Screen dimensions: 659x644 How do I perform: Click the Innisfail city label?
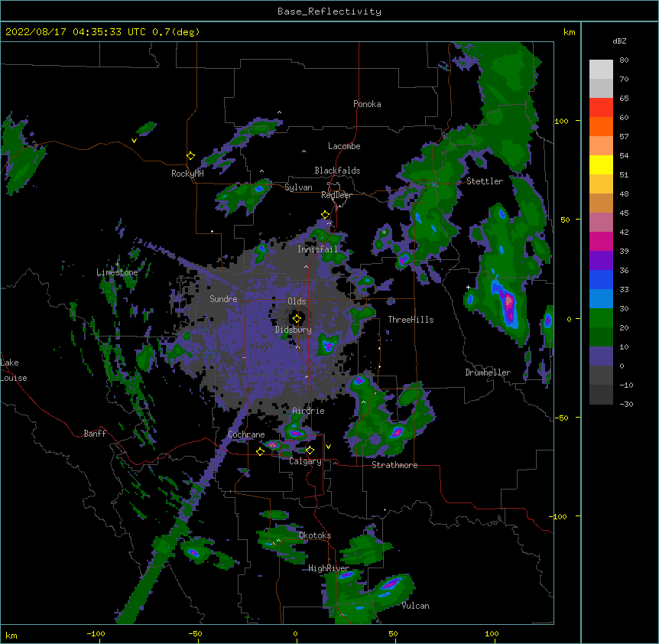click(317, 249)
